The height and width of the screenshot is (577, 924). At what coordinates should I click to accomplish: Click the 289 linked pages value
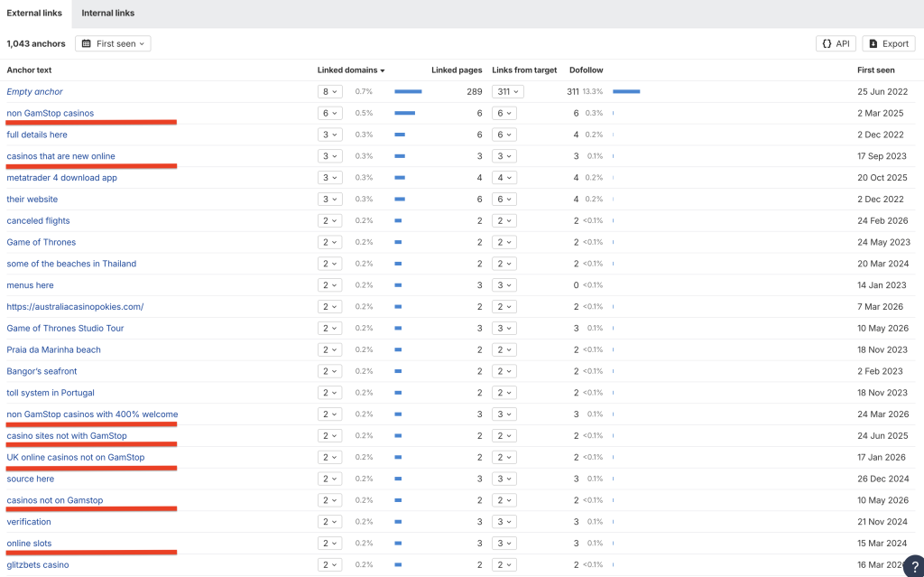[x=475, y=91]
